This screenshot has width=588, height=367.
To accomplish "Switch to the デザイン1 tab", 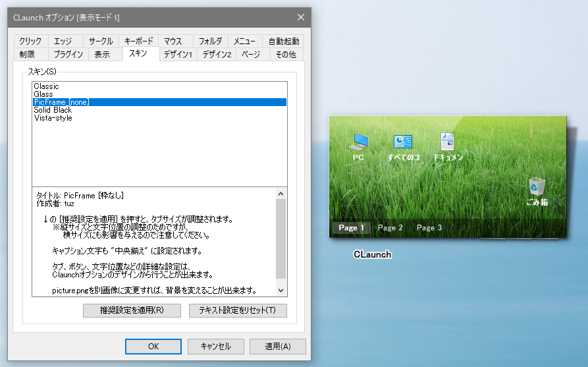I will pyautogui.click(x=178, y=54).
